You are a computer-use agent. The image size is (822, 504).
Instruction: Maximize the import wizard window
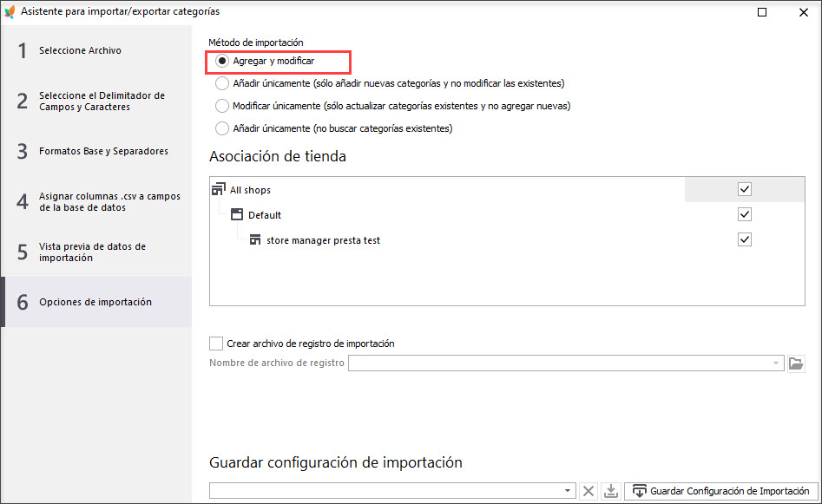tap(762, 12)
